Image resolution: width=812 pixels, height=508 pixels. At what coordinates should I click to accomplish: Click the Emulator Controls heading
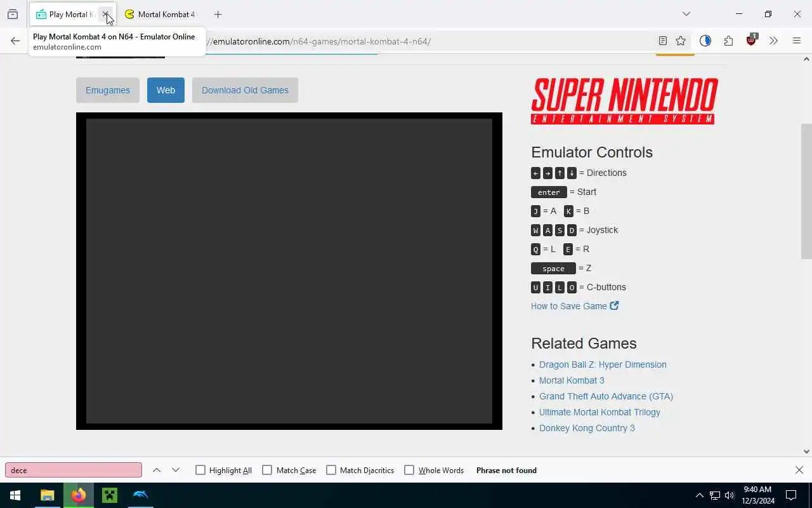[592, 152]
